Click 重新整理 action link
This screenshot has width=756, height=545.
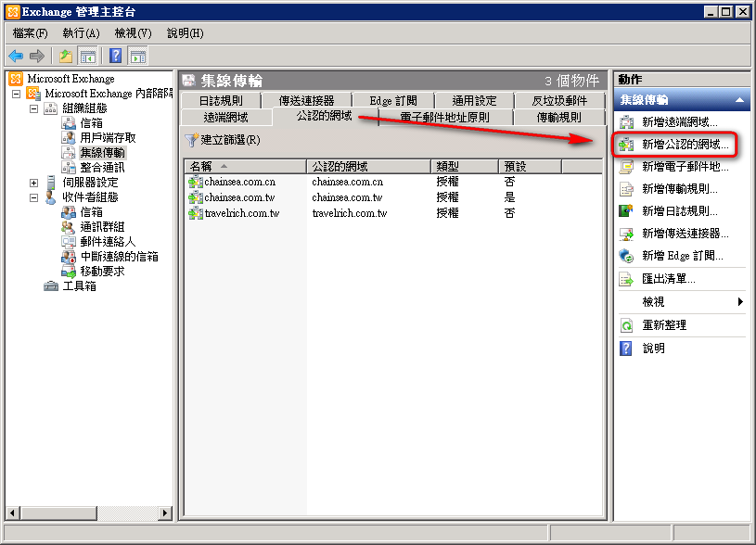[x=664, y=325]
